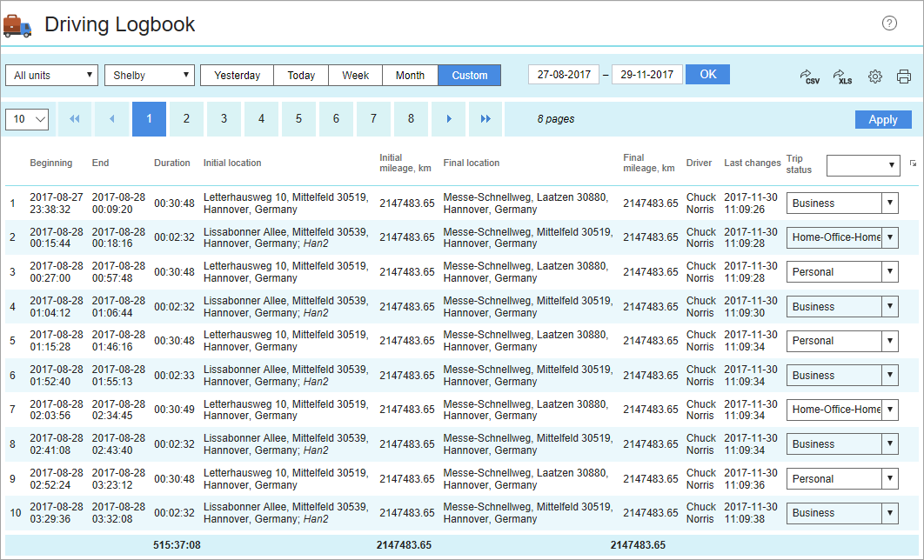Select the Yesterday time range tab
This screenshot has height=560, width=924.
(x=237, y=76)
